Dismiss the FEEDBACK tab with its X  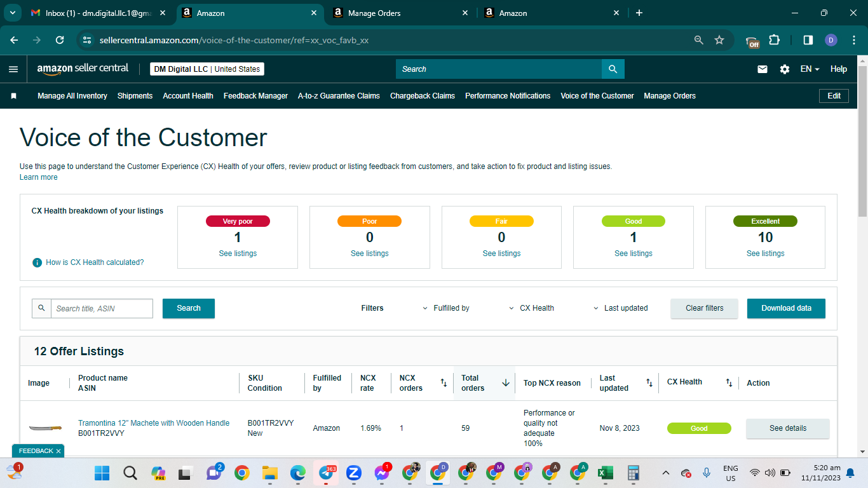point(58,451)
